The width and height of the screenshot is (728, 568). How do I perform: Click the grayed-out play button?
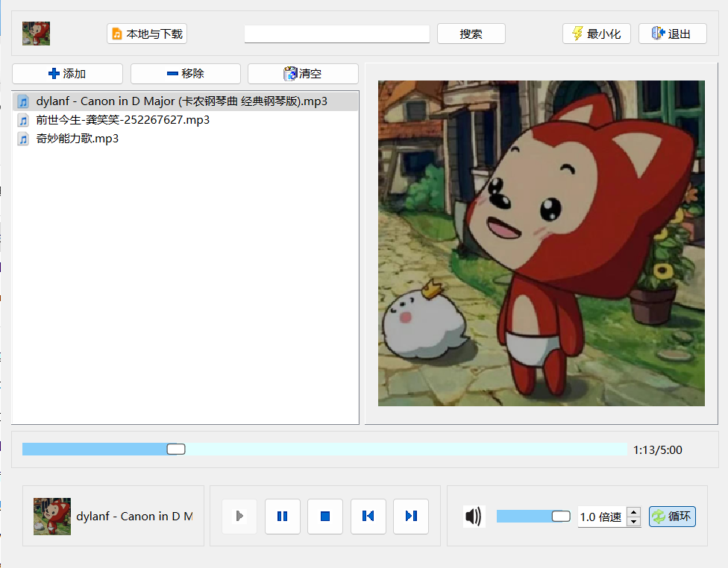coord(239,516)
